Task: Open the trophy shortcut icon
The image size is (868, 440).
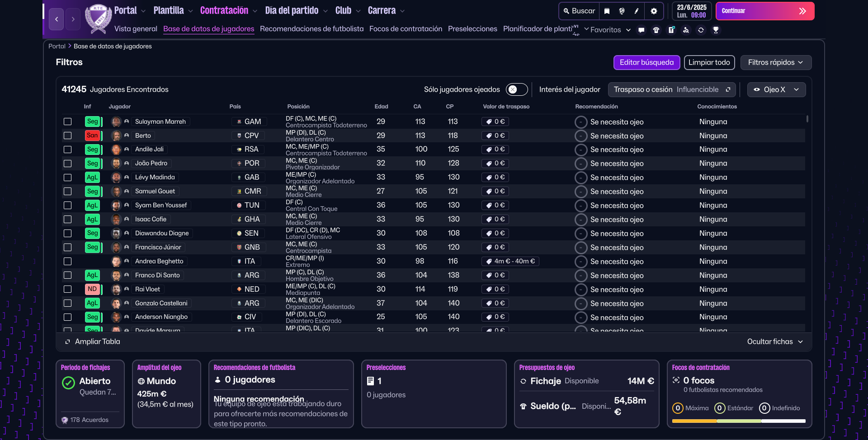Action: pyautogui.click(x=716, y=30)
